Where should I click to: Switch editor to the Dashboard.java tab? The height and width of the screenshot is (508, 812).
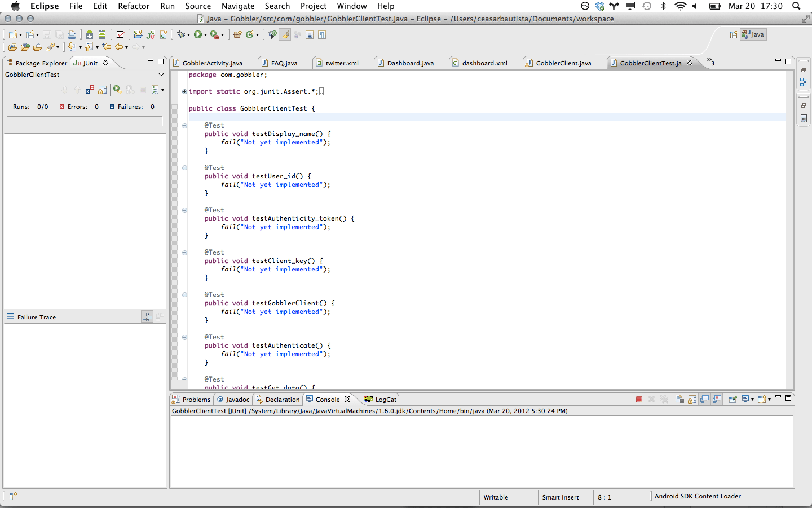click(411, 63)
